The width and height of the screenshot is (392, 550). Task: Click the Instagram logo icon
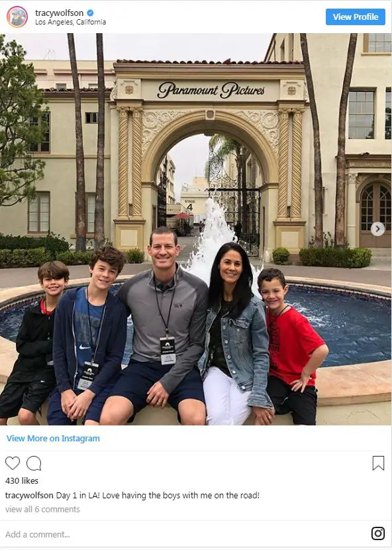378,533
